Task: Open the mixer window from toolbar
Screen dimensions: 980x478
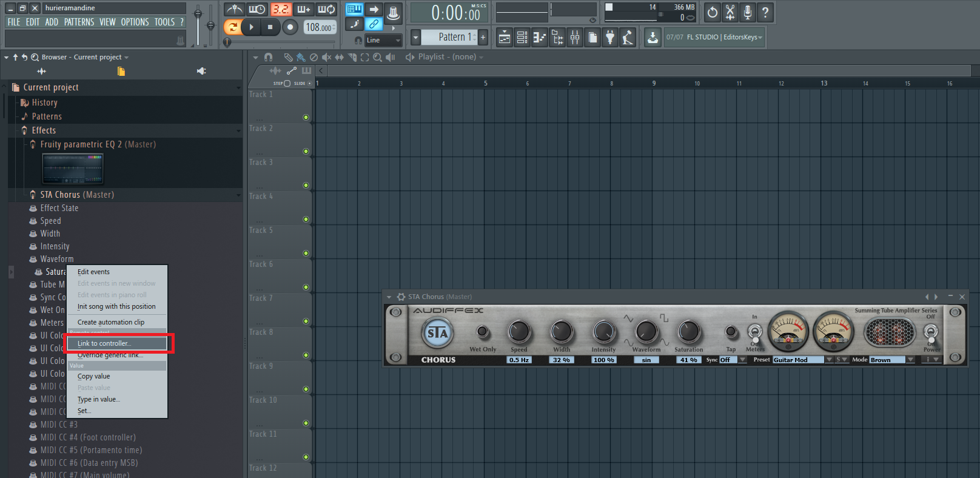Action: [574, 38]
